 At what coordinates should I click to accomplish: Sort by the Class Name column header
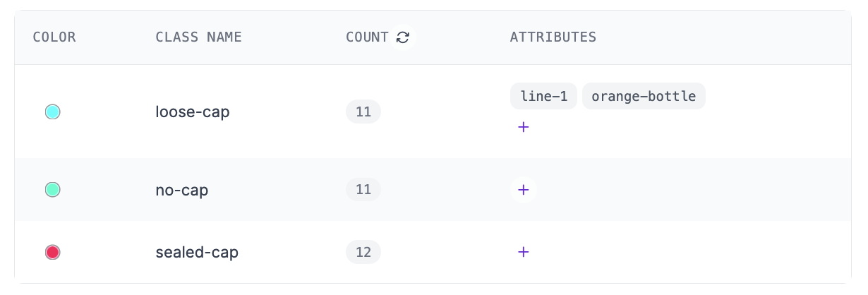click(198, 37)
